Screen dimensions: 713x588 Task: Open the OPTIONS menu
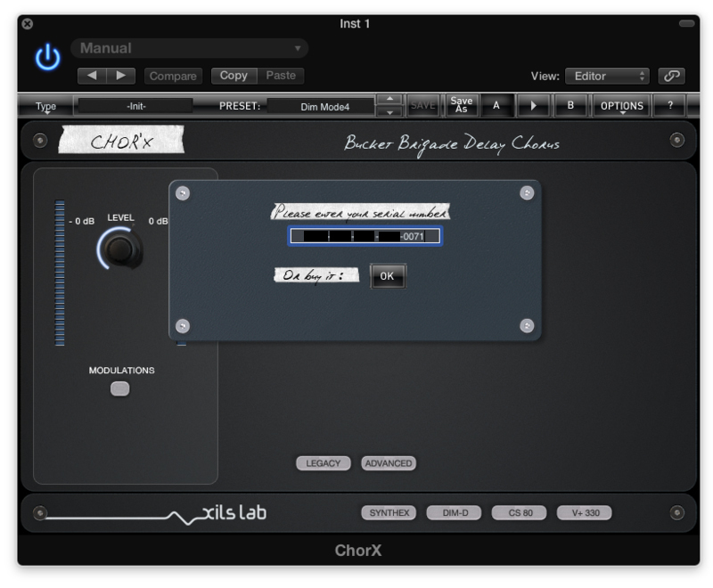621,106
